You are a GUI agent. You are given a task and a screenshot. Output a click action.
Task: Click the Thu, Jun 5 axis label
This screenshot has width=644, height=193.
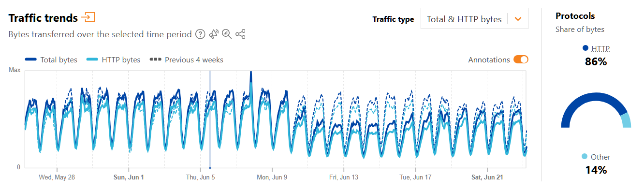(x=200, y=178)
